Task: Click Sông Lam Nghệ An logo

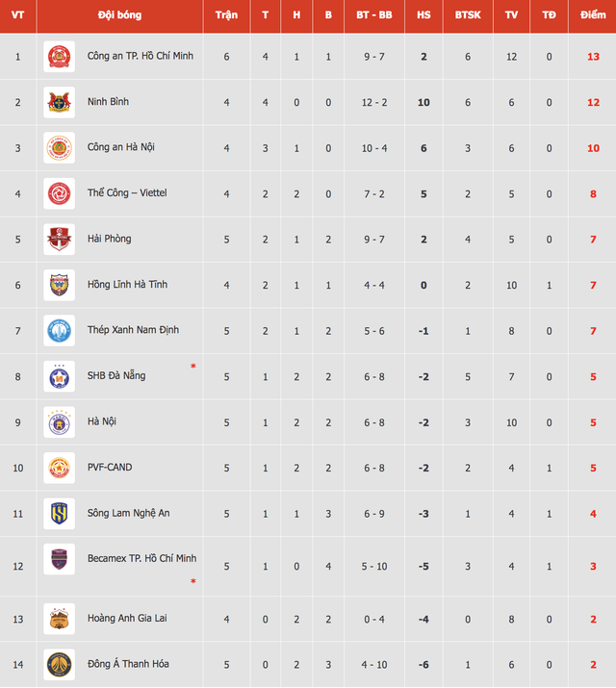Action: (59, 514)
